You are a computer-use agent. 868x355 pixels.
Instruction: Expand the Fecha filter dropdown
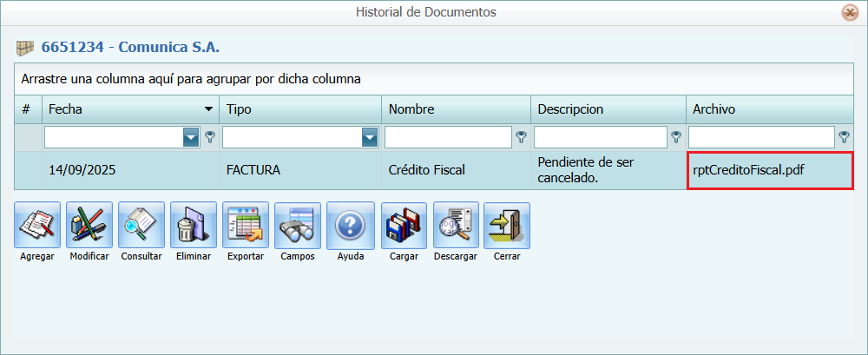click(x=192, y=137)
